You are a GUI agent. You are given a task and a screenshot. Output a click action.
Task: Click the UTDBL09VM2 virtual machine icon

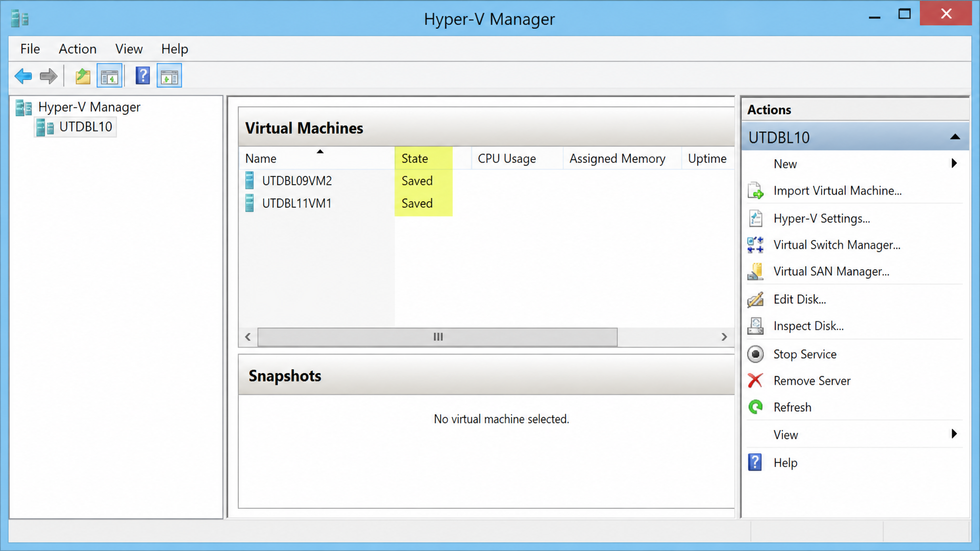(x=249, y=181)
